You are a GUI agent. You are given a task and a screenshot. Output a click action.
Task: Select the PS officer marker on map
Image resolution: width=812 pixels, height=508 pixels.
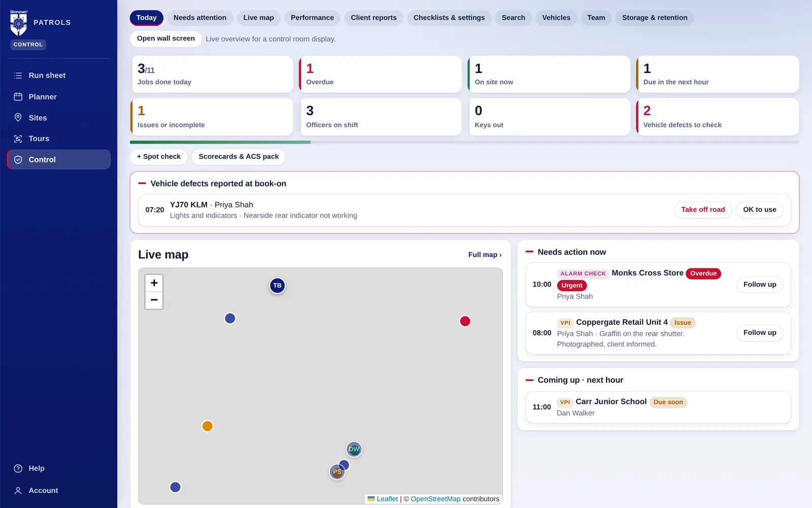point(337,472)
